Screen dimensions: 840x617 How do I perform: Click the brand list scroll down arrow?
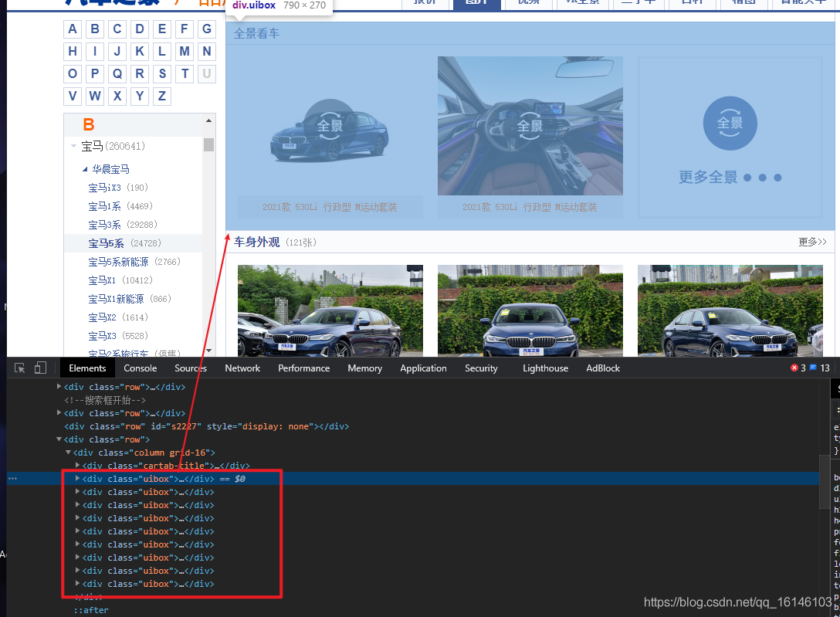click(x=208, y=351)
